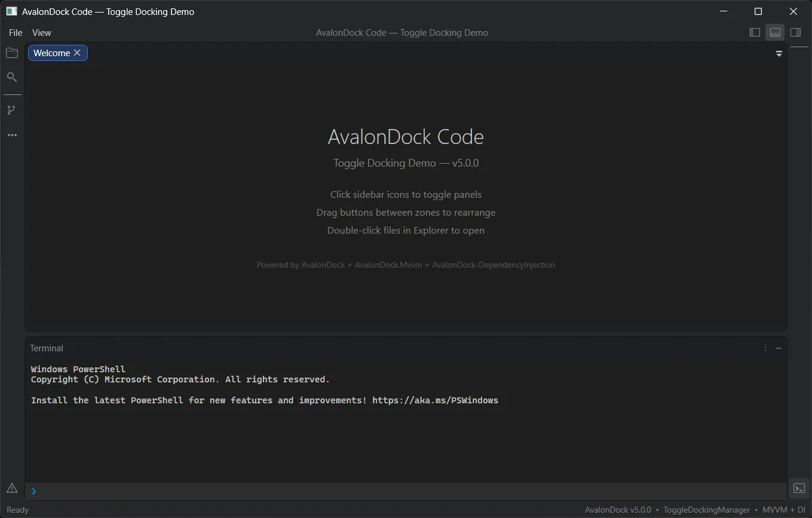Viewport: 812px width, 518px height.
Task: Click the Windows PowerShell terminal line
Action: [78, 369]
